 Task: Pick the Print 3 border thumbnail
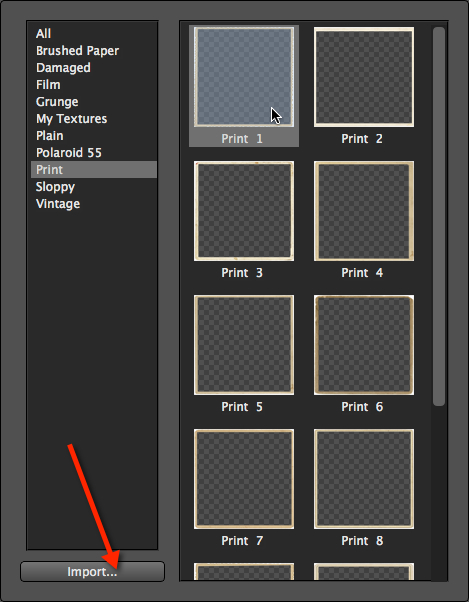[x=244, y=211]
